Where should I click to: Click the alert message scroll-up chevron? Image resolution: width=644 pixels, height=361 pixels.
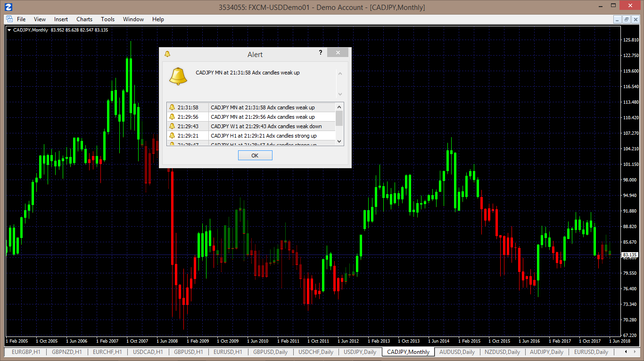(340, 74)
